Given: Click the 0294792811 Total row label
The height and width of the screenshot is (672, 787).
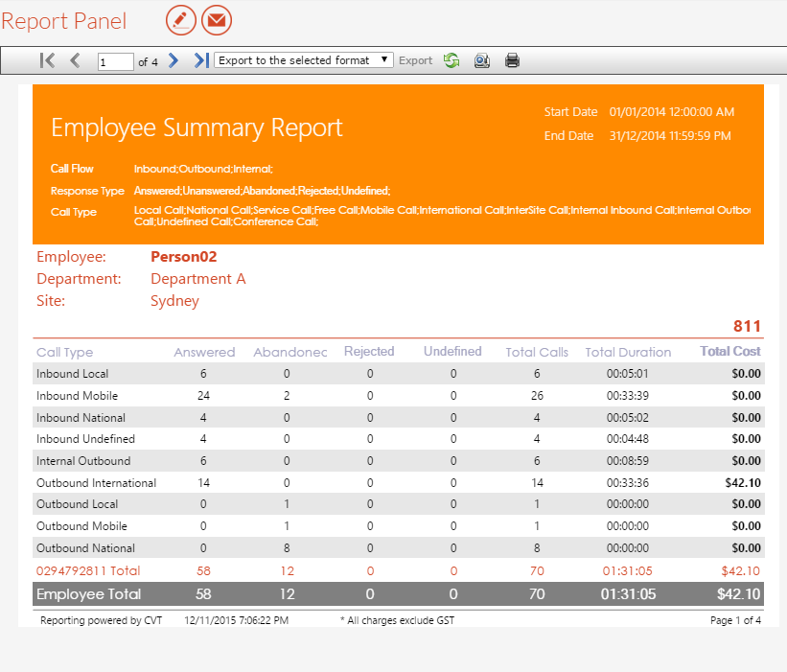Looking at the screenshot, I should [x=87, y=570].
